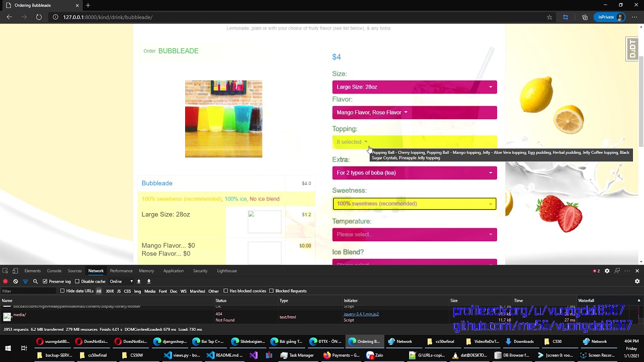644x362 pixels.
Task: Add this page to favorites star
Action: point(549,17)
